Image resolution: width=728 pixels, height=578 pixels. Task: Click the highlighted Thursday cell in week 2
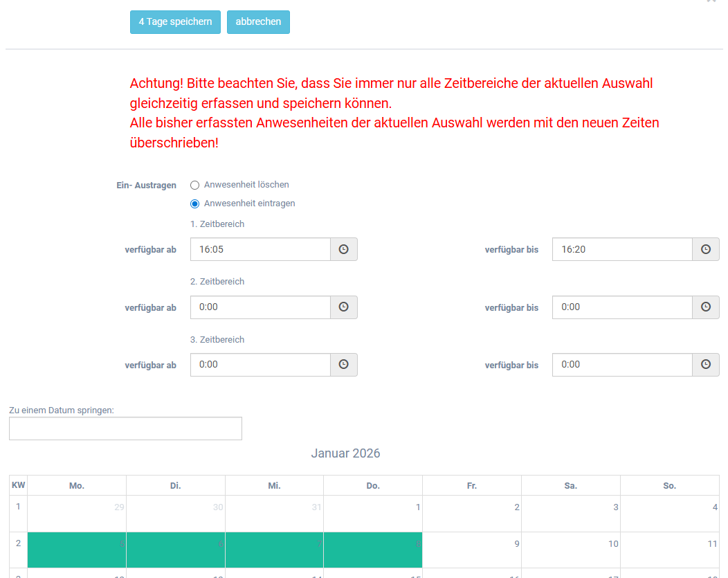[373, 550]
